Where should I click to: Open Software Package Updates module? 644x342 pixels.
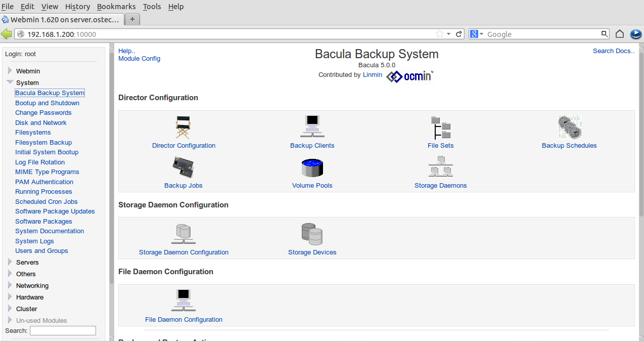pos(55,211)
